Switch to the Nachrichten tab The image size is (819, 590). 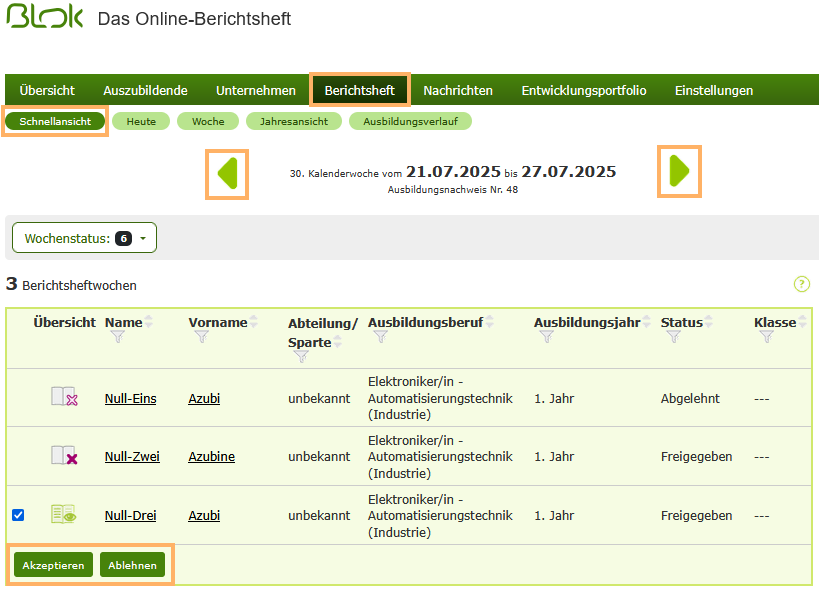458,89
